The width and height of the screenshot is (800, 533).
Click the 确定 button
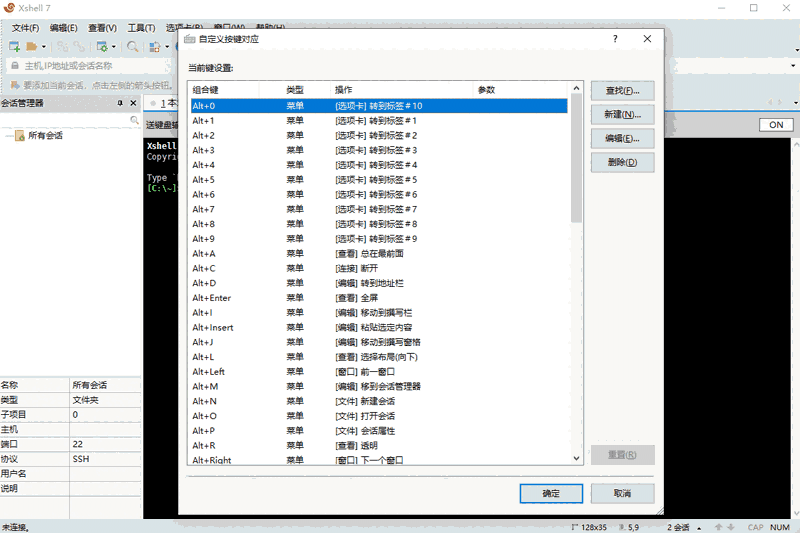(551, 493)
